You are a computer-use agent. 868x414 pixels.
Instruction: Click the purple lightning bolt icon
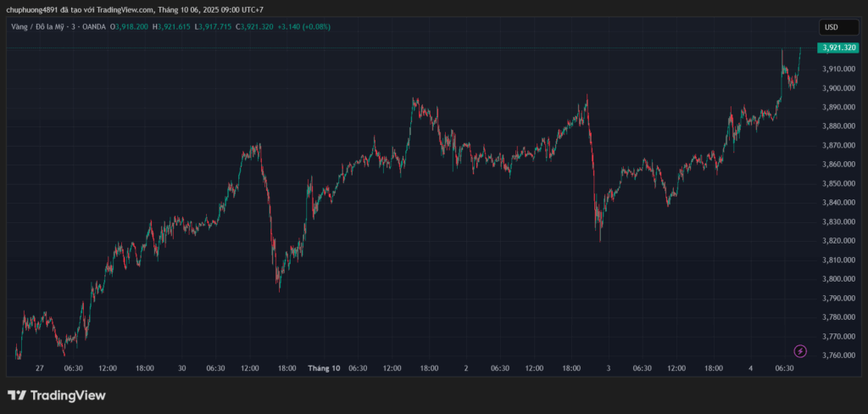tap(799, 351)
